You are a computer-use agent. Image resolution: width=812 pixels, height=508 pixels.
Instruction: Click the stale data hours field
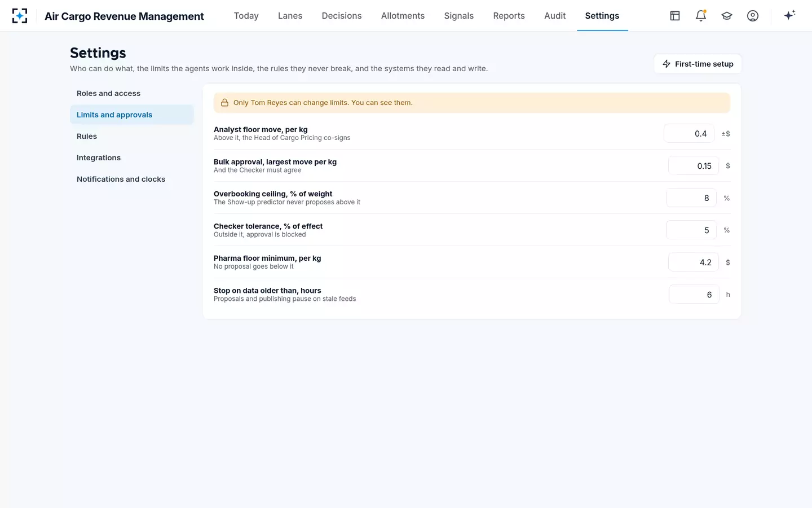[694, 295]
